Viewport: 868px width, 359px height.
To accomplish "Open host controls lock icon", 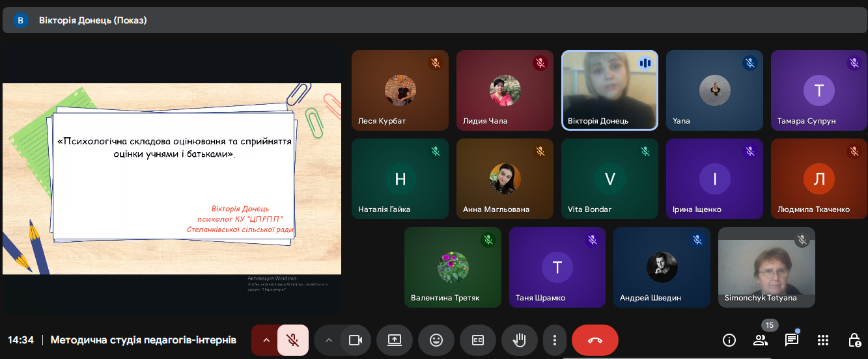I will (x=854, y=340).
